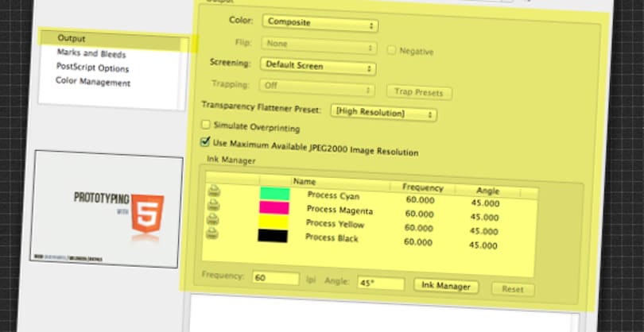Click the Process Magenta color swatch
This screenshot has height=332, width=644.
click(x=274, y=207)
